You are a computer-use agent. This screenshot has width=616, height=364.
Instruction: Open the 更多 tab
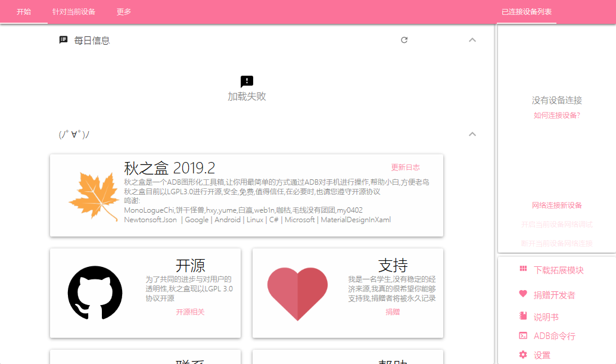(x=123, y=11)
